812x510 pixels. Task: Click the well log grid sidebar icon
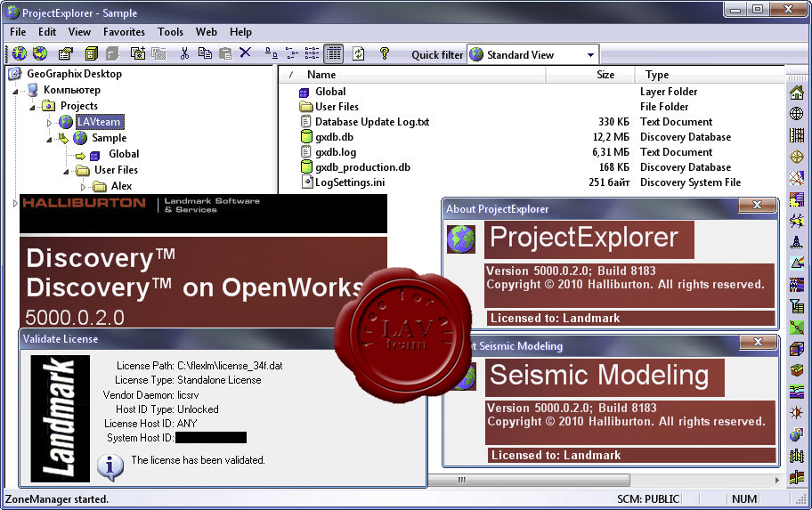click(797, 135)
